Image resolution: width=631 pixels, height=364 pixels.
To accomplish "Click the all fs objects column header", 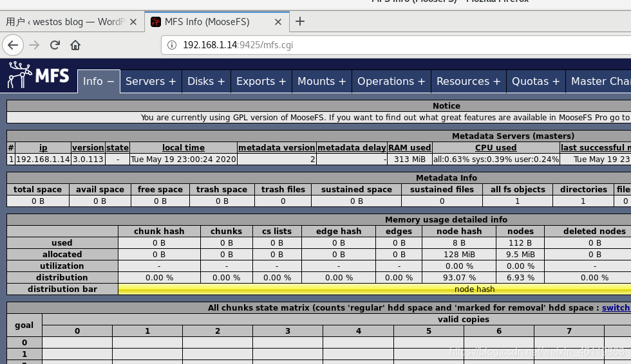I will tap(518, 189).
